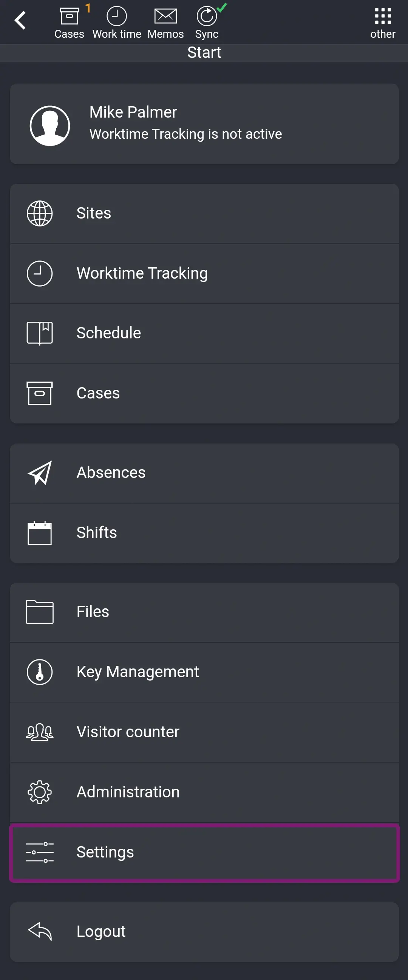Tap the Settings sliders icon
The image size is (408, 980).
click(x=39, y=852)
